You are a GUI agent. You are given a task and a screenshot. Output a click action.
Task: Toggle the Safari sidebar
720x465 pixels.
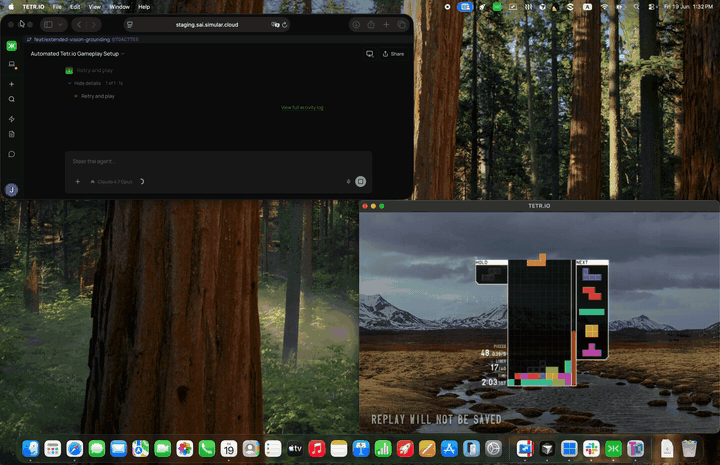point(48,25)
